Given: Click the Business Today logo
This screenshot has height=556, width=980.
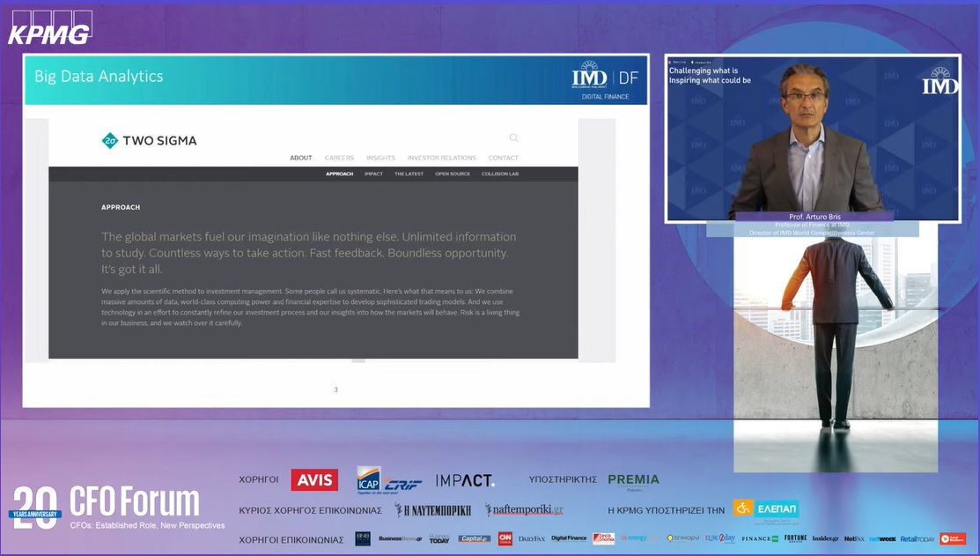Looking at the screenshot, I should (439, 539).
